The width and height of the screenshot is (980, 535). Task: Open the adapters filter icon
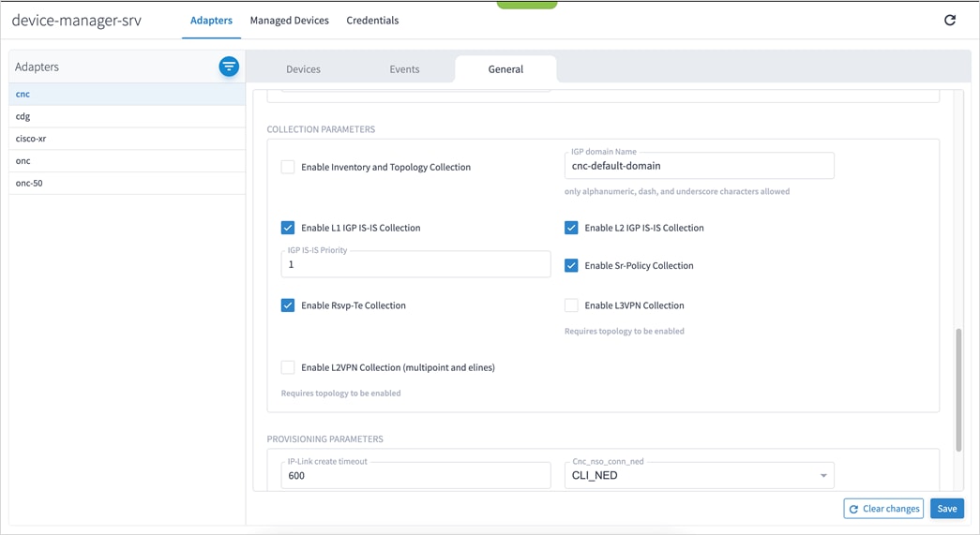pyautogui.click(x=229, y=67)
